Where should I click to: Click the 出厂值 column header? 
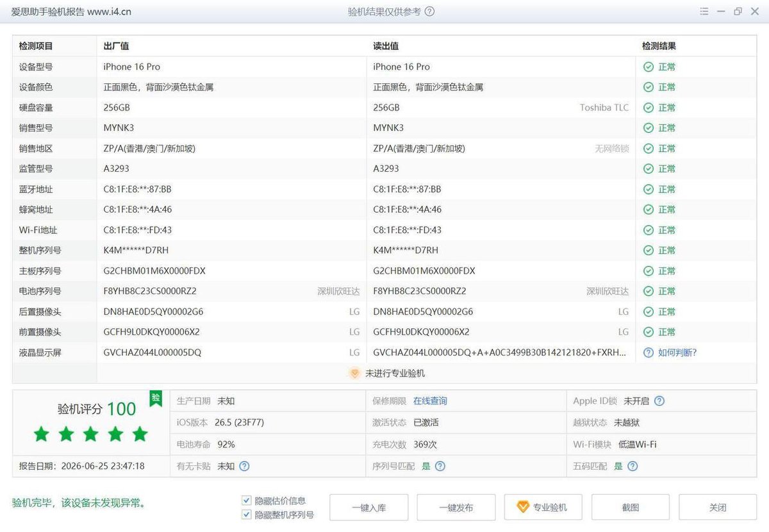click(117, 46)
